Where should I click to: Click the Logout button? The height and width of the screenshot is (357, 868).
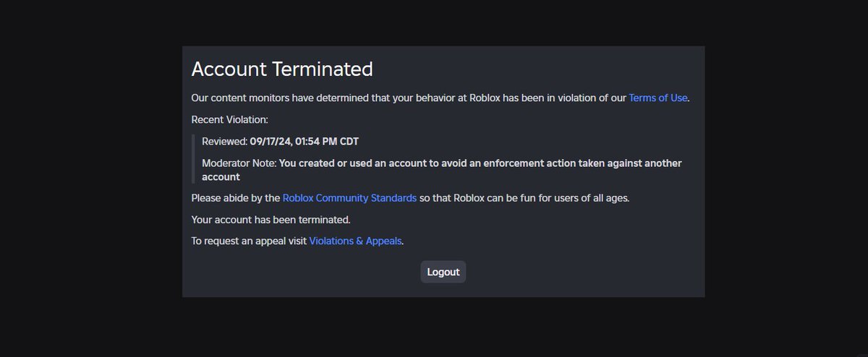443,272
